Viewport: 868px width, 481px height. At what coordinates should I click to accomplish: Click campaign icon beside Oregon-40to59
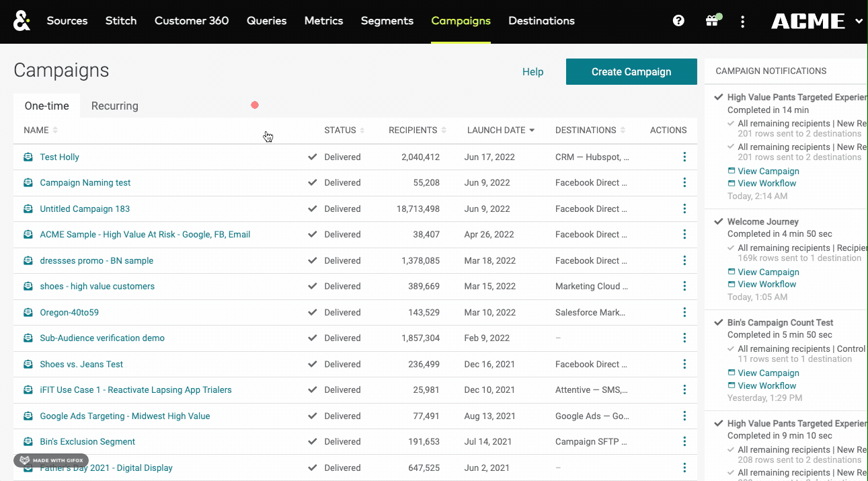point(28,312)
